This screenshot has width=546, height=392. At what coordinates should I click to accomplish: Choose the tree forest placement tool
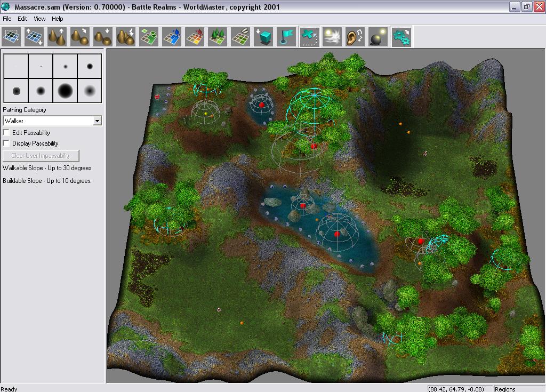click(218, 37)
